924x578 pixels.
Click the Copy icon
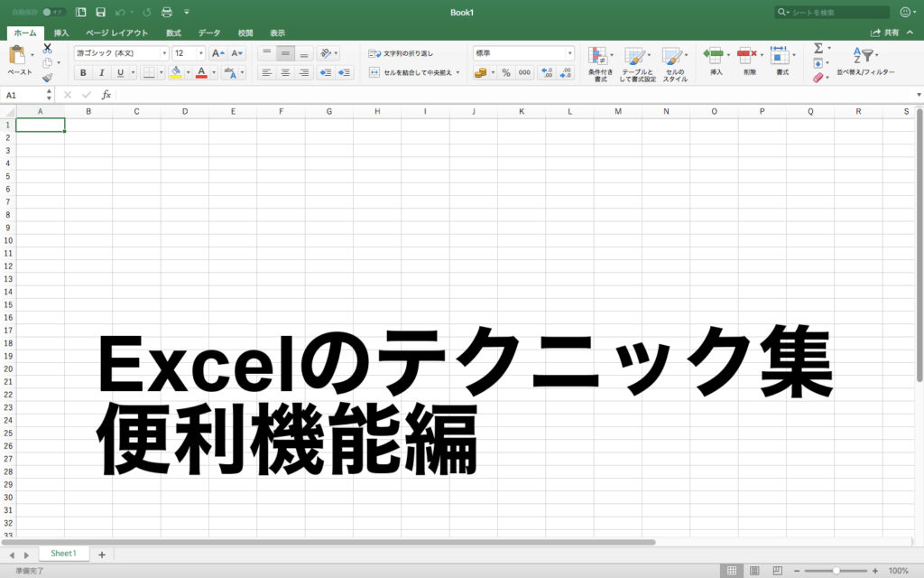[x=47, y=62]
